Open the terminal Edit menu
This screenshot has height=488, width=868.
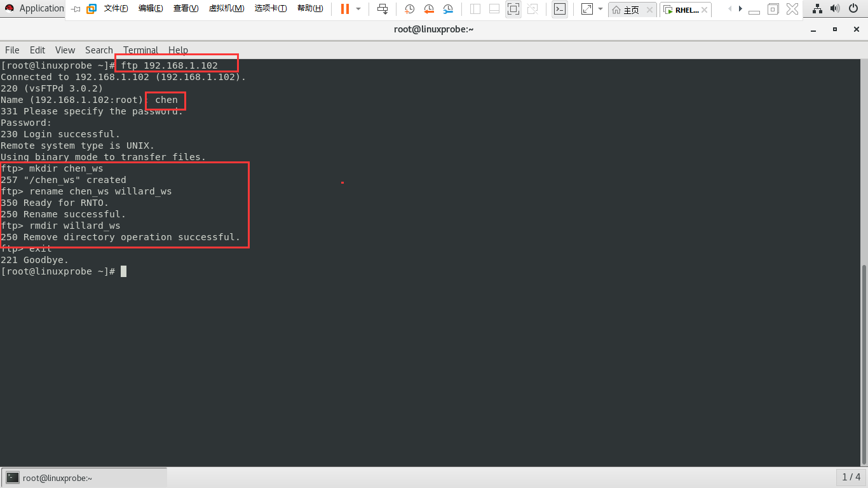37,50
